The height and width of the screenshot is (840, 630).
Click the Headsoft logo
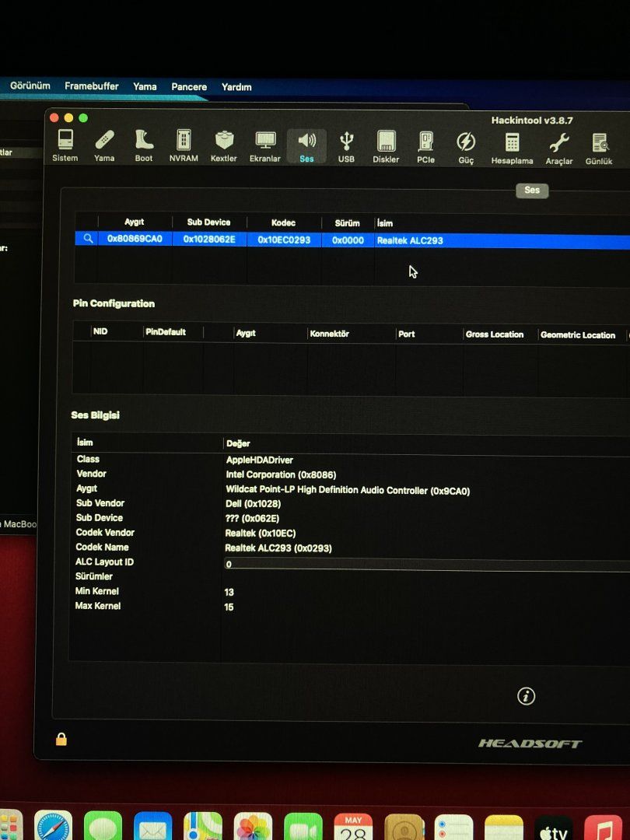point(530,744)
